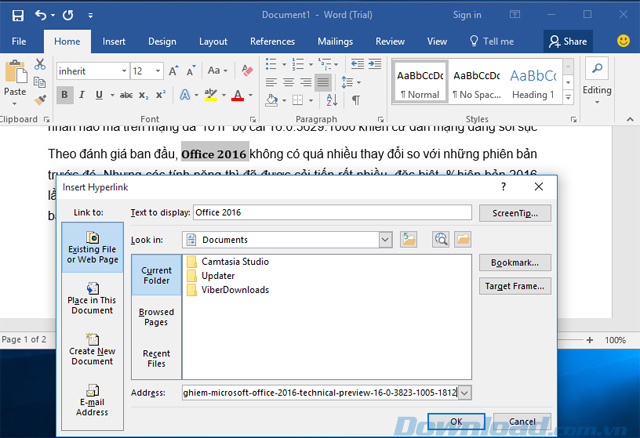Viewport: 640px width, 438px height.
Task: Click the Bookmark button
Action: (515, 262)
